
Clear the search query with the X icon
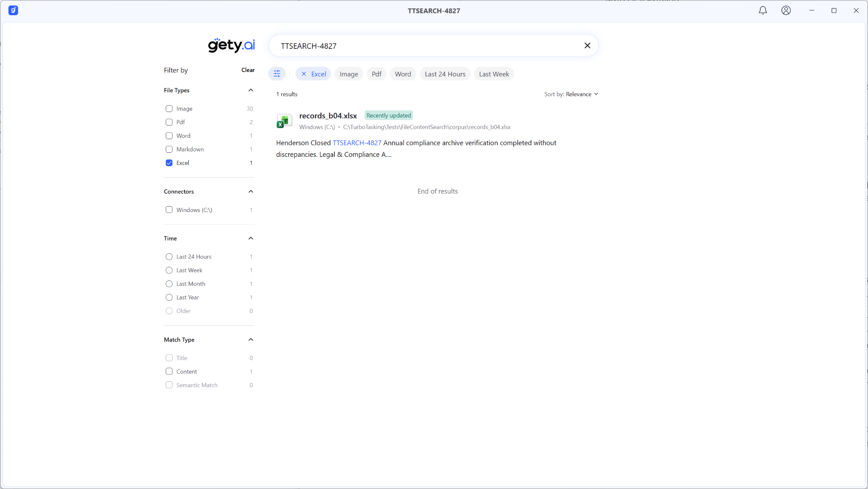coord(587,46)
